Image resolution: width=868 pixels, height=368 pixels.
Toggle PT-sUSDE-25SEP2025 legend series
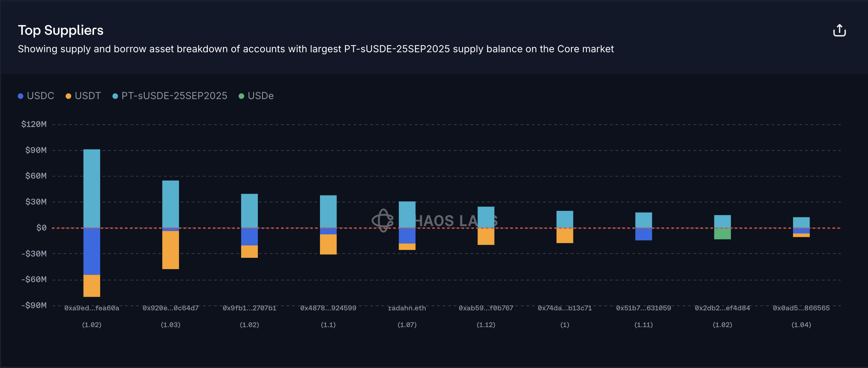[170, 96]
